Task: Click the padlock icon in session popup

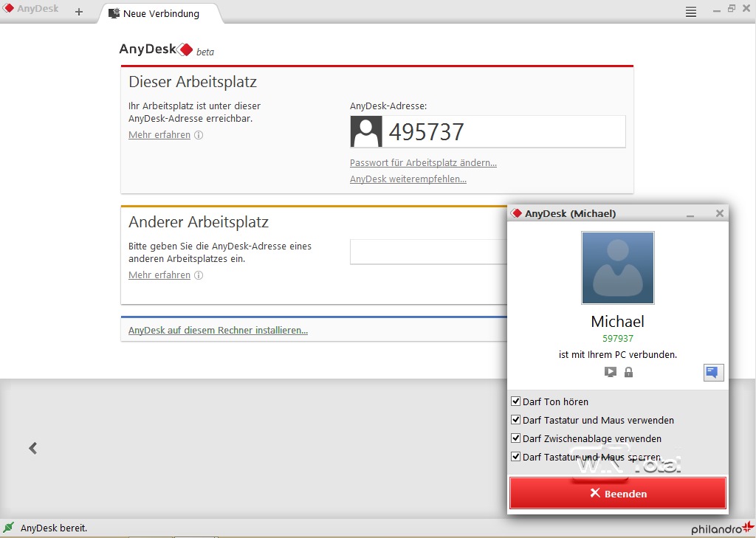Action: tap(628, 372)
